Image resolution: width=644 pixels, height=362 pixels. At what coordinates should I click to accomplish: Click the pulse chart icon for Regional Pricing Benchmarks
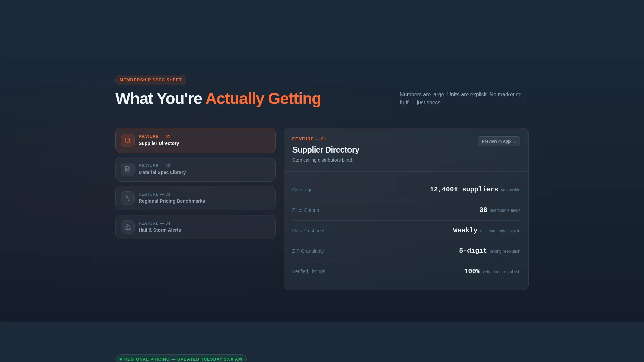click(x=128, y=198)
